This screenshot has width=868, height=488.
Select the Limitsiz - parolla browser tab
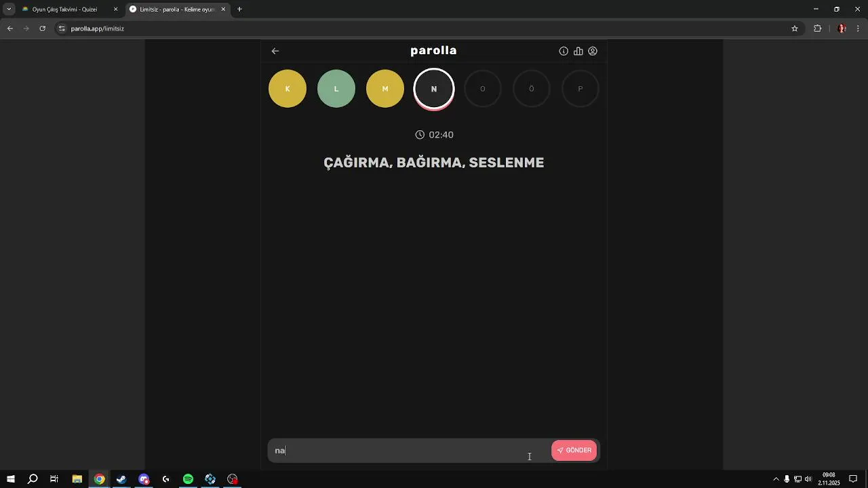coord(178,9)
